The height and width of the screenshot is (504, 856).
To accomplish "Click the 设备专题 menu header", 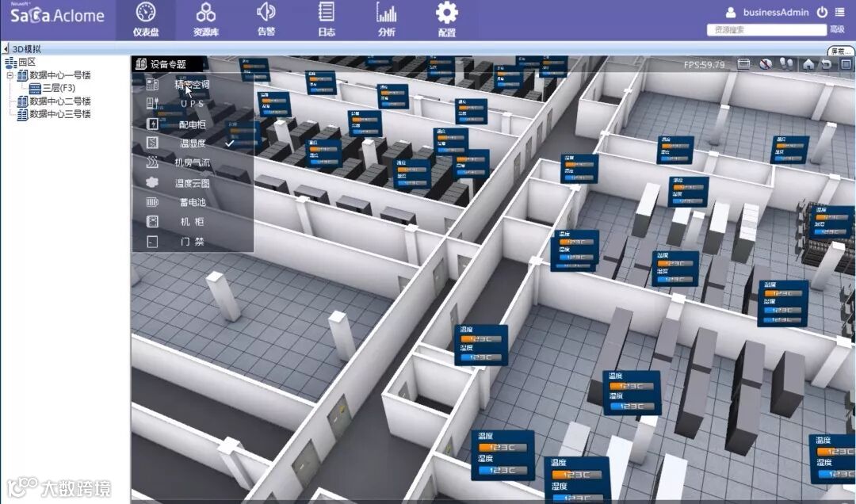I will coord(167,64).
